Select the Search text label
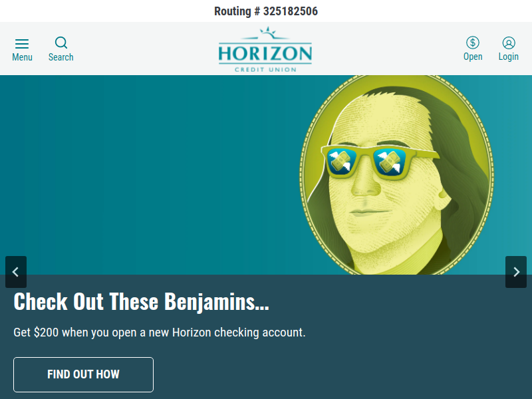This screenshot has width=532, height=399. (x=61, y=57)
